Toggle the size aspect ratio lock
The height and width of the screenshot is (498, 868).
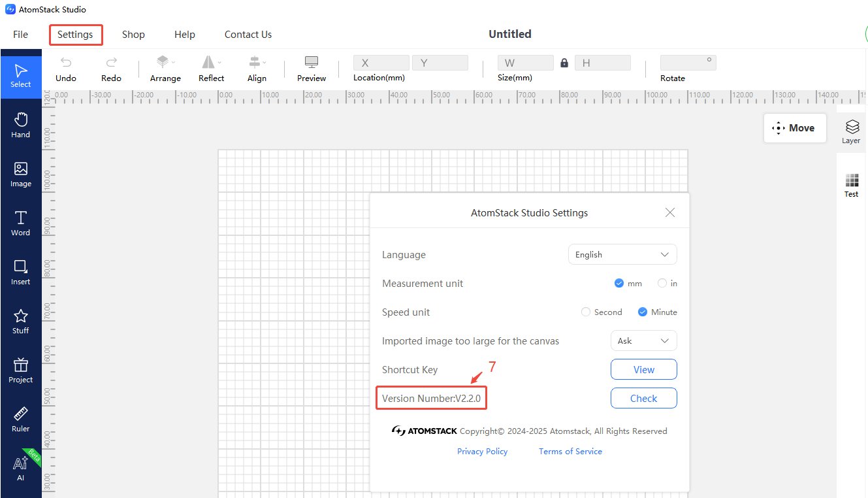click(x=565, y=63)
